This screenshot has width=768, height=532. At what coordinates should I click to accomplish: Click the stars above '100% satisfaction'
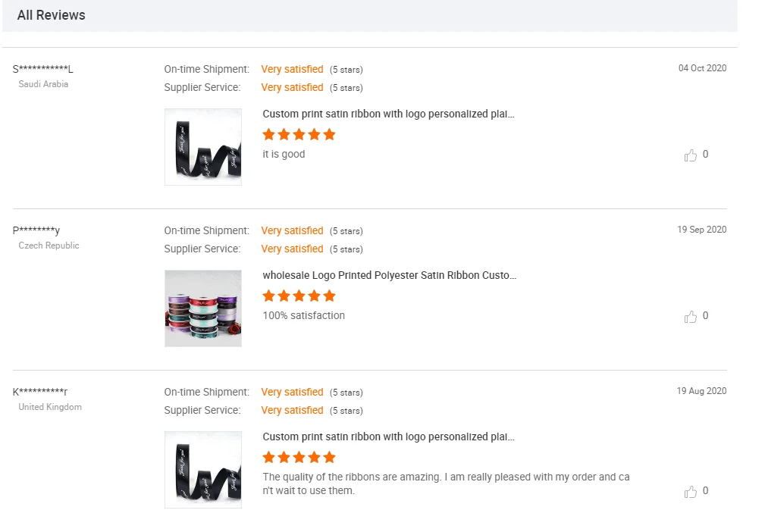point(299,296)
